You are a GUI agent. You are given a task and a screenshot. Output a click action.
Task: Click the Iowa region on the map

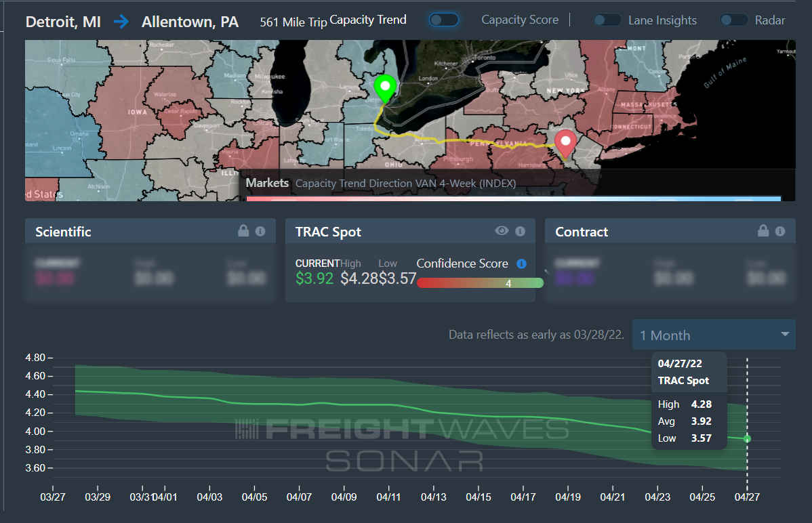pos(137,112)
